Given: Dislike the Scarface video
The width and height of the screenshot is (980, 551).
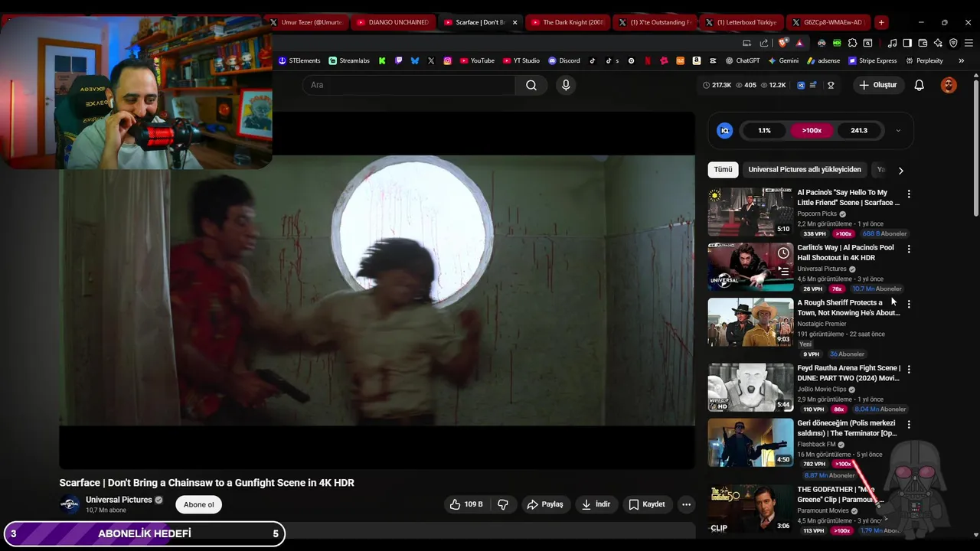Looking at the screenshot, I should point(503,504).
